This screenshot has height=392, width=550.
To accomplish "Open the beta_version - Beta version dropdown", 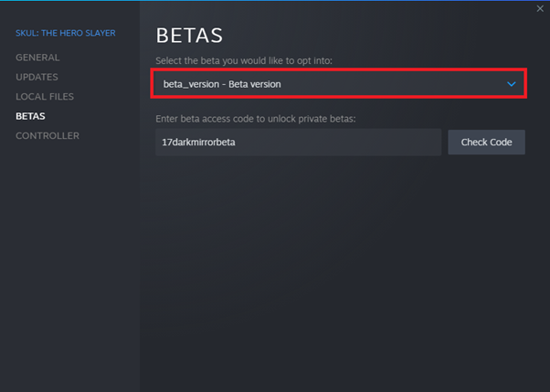I will [338, 83].
